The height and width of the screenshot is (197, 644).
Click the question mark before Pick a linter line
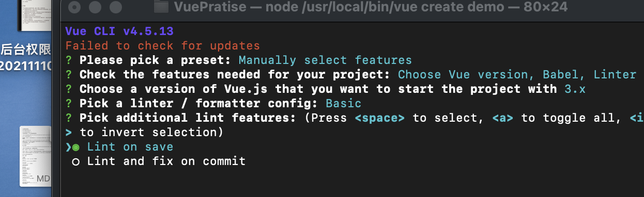click(x=69, y=104)
